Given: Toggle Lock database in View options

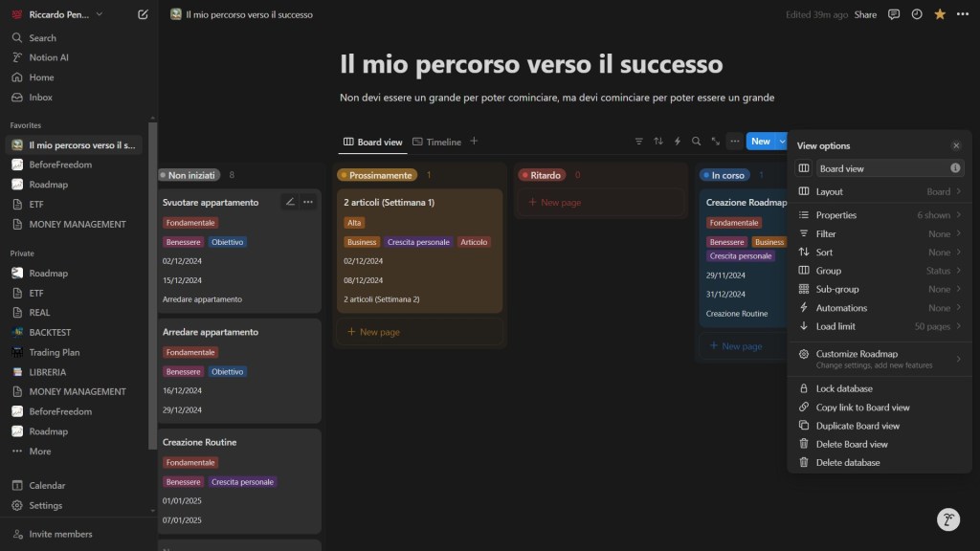Looking at the screenshot, I should pyautogui.click(x=841, y=388).
